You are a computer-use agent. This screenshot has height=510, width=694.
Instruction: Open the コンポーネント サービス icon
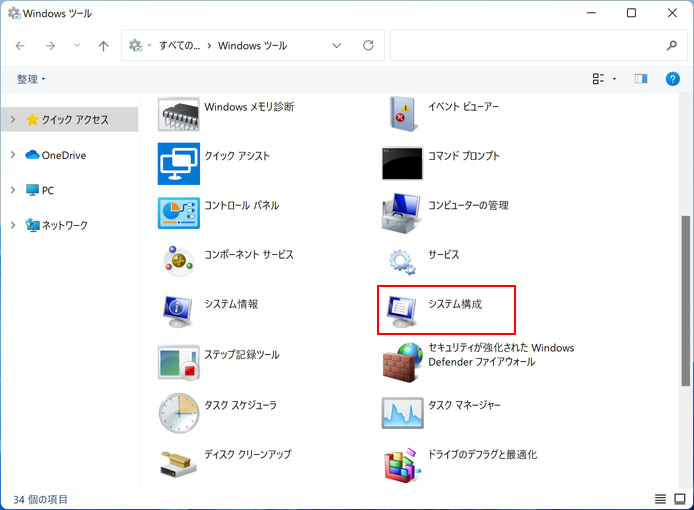tap(178, 261)
